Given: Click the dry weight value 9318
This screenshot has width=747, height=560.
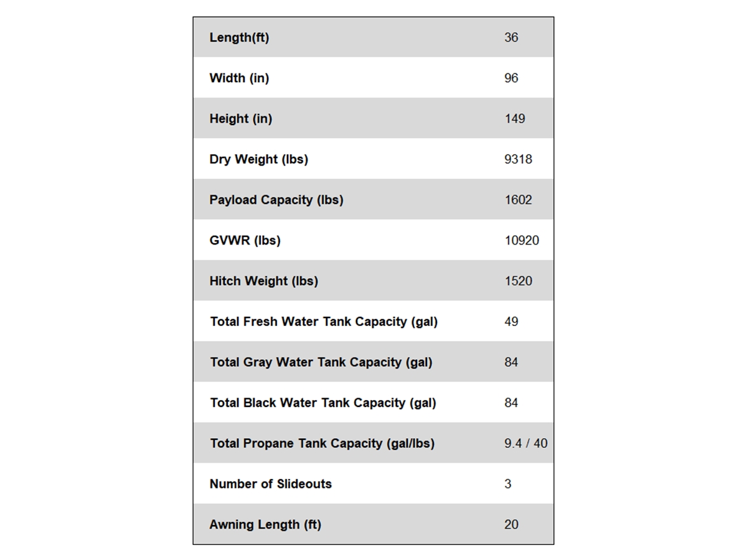Looking at the screenshot, I should (x=518, y=159).
